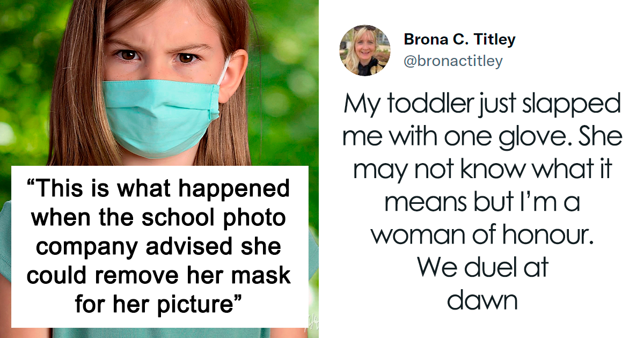Open the masked girl school photo
644x338 pixels.
159,169
